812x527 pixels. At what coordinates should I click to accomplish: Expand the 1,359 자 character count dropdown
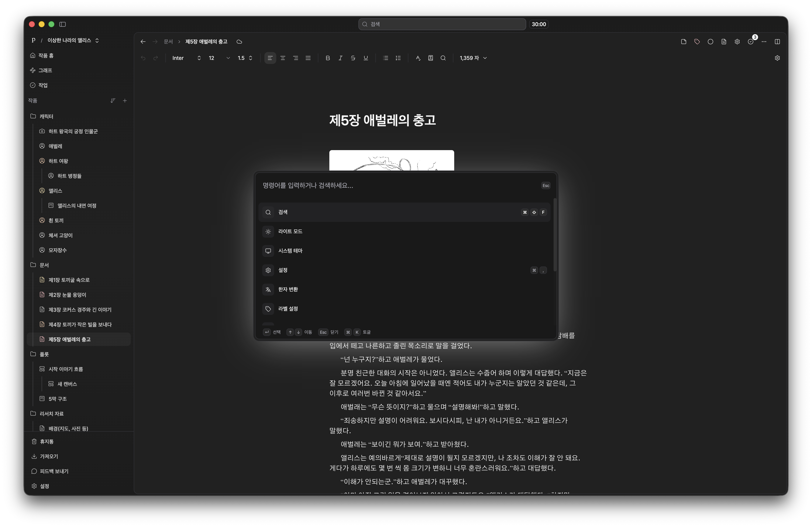473,58
